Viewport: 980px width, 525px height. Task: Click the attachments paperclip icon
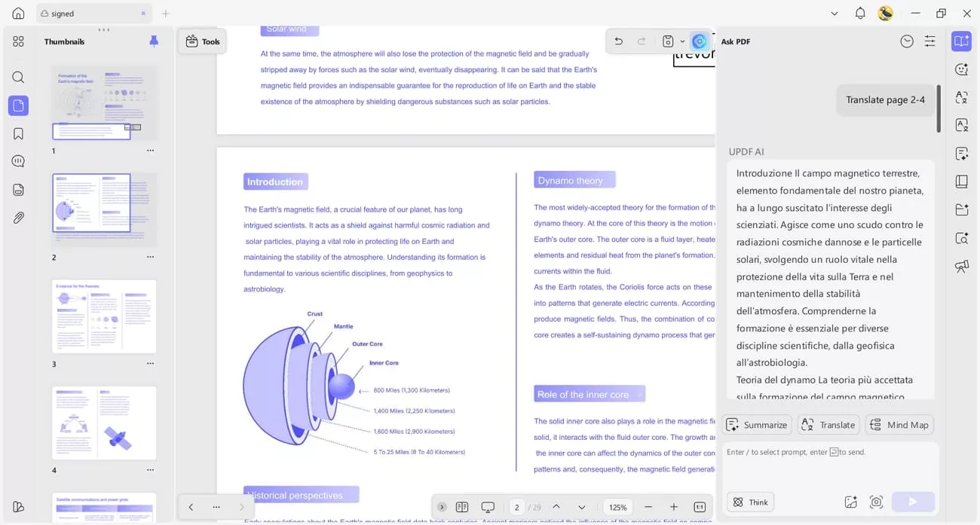pyautogui.click(x=18, y=218)
